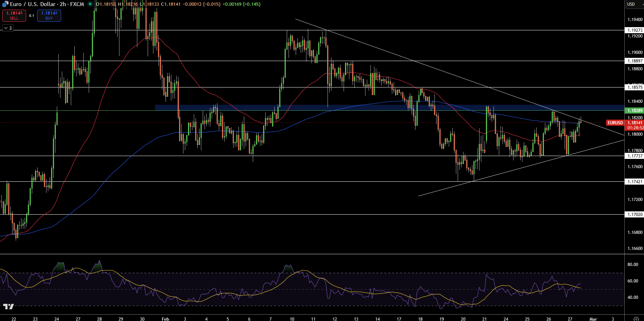Click date label 21 on time axis
The image size is (644, 321).
[x=484, y=319]
